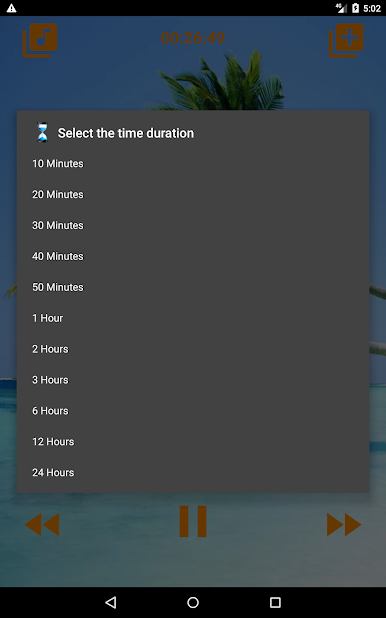386x618 pixels.
Task: Choose the 6 Hours duration
Action: 193,411
